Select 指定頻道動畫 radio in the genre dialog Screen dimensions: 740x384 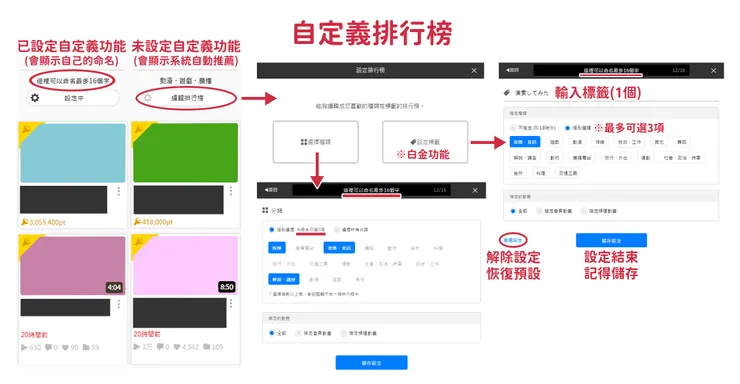tap(344, 333)
